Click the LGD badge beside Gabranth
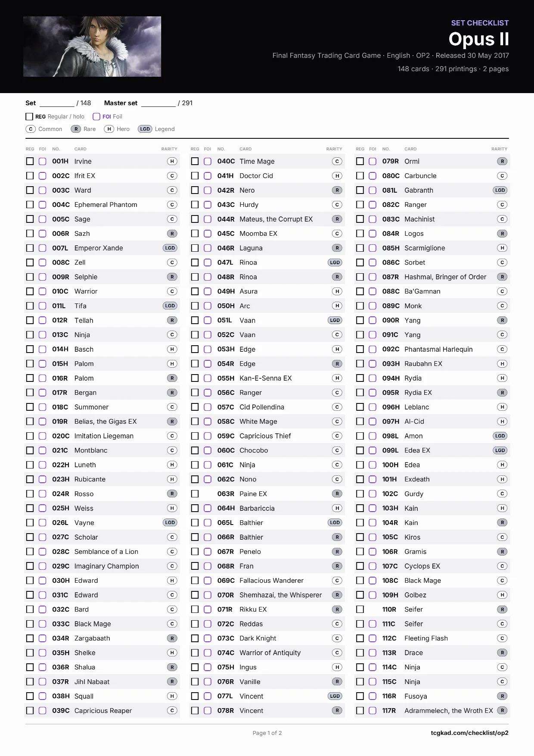The width and height of the screenshot is (534, 756). (x=500, y=190)
